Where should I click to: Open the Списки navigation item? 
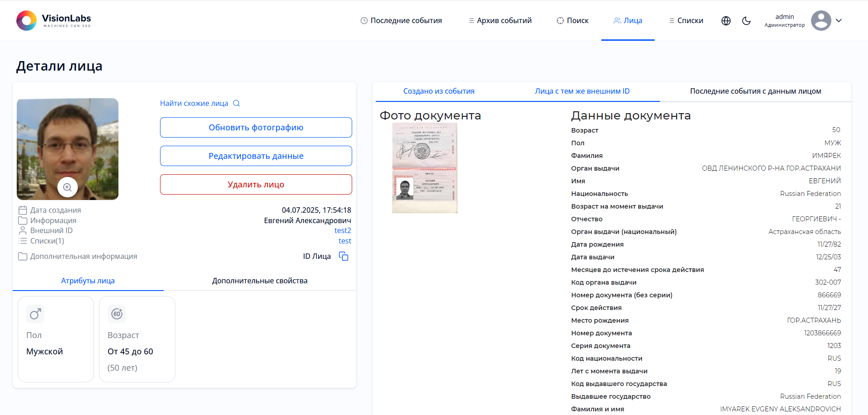point(686,21)
